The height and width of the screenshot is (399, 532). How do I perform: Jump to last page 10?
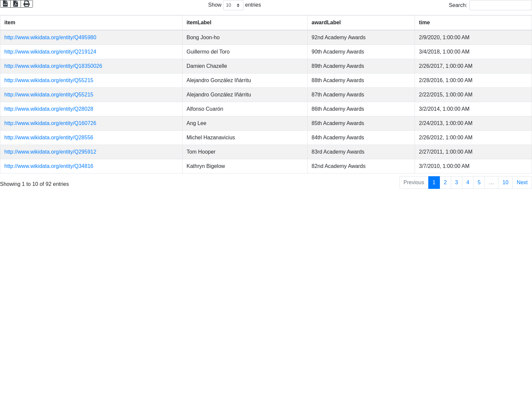(x=505, y=183)
